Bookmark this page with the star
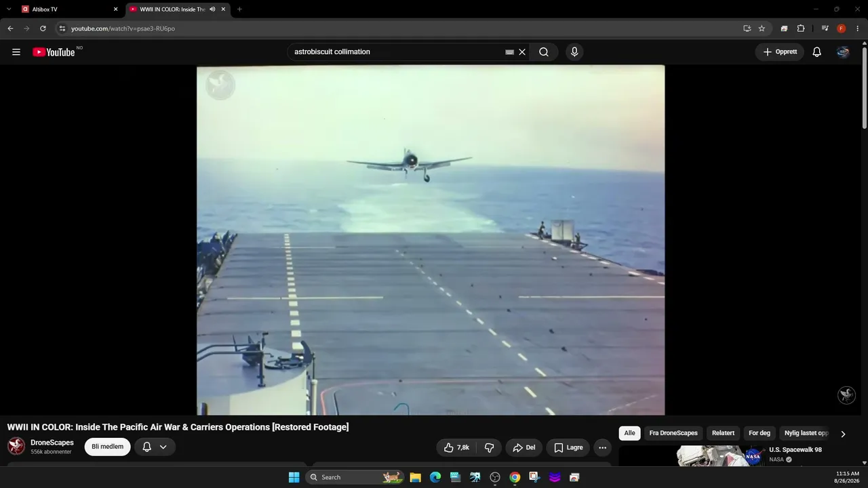This screenshot has height=488, width=868. pyautogui.click(x=762, y=28)
